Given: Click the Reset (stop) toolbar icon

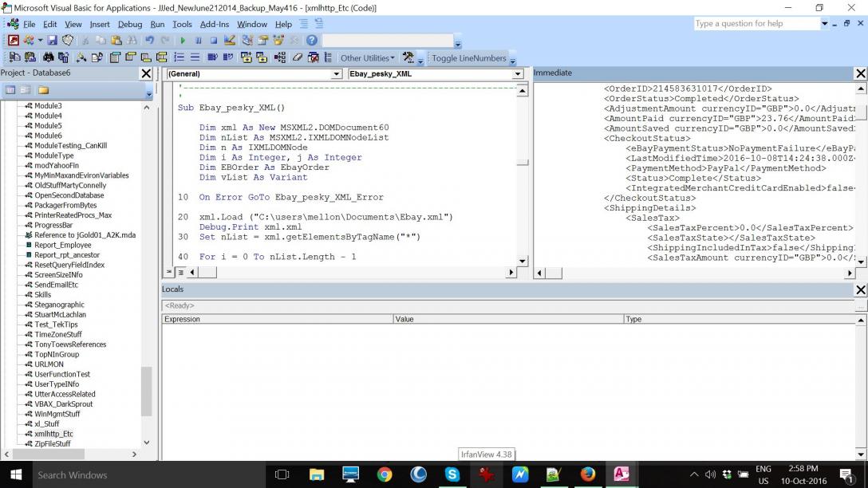Looking at the screenshot, I should [x=213, y=40].
